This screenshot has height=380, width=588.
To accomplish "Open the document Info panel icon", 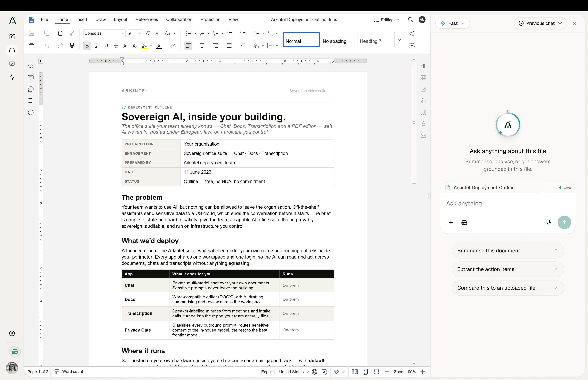I will click(31, 112).
